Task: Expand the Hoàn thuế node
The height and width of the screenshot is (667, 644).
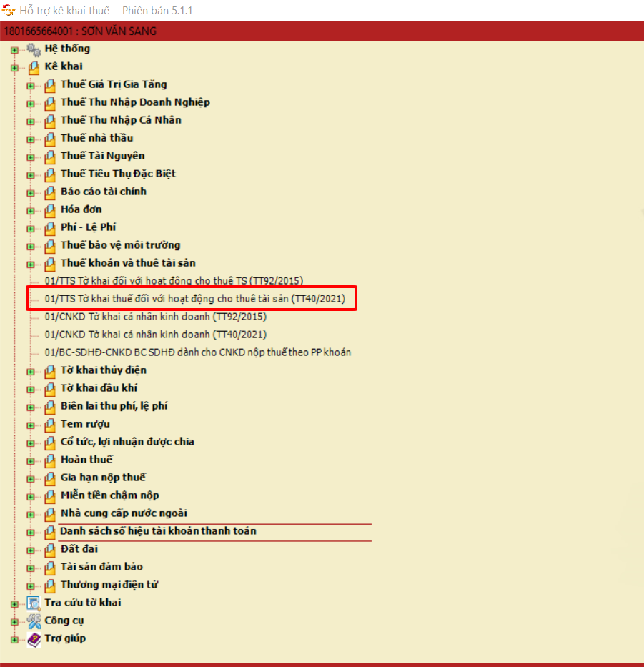Action: click(31, 461)
